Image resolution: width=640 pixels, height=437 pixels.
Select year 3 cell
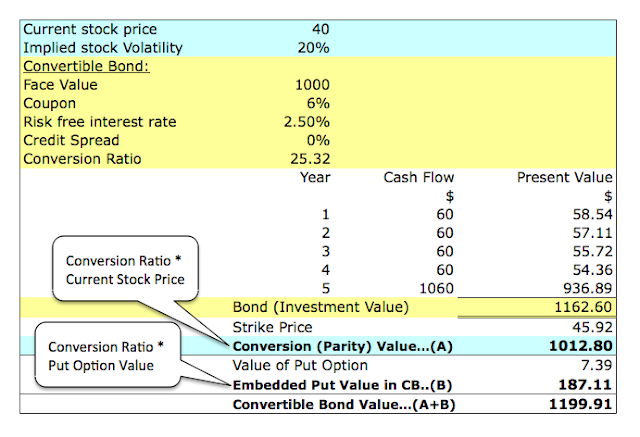pyautogui.click(x=325, y=251)
